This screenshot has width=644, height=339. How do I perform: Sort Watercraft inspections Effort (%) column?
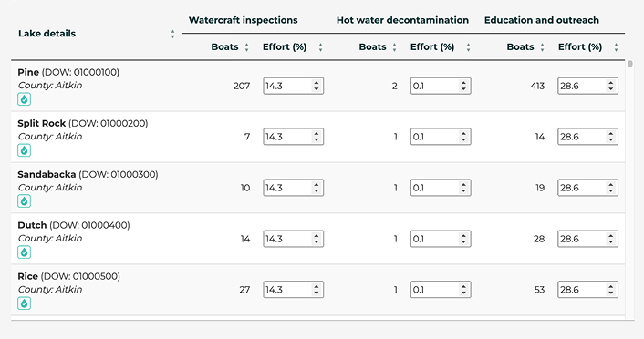point(320,47)
